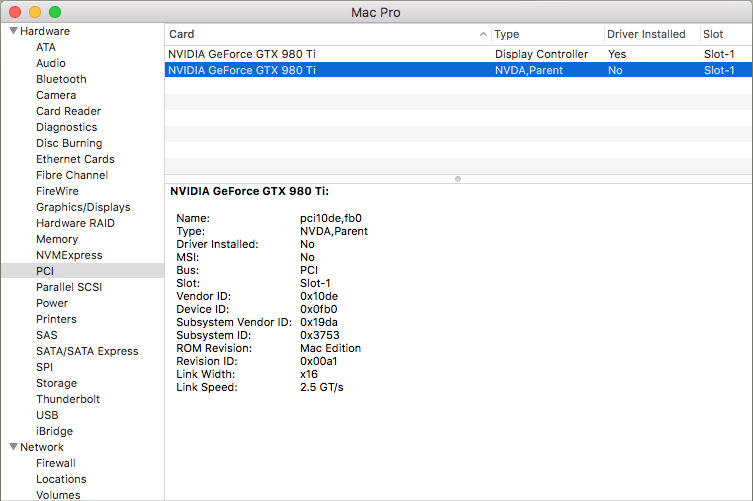Close the Mac Pro window
Image resolution: width=753 pixels, height=501 pixels.
(15, 12)
